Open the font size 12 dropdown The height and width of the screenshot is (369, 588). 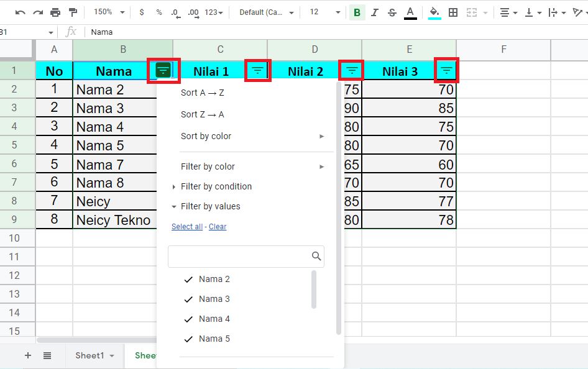click(x=324, y=12)
